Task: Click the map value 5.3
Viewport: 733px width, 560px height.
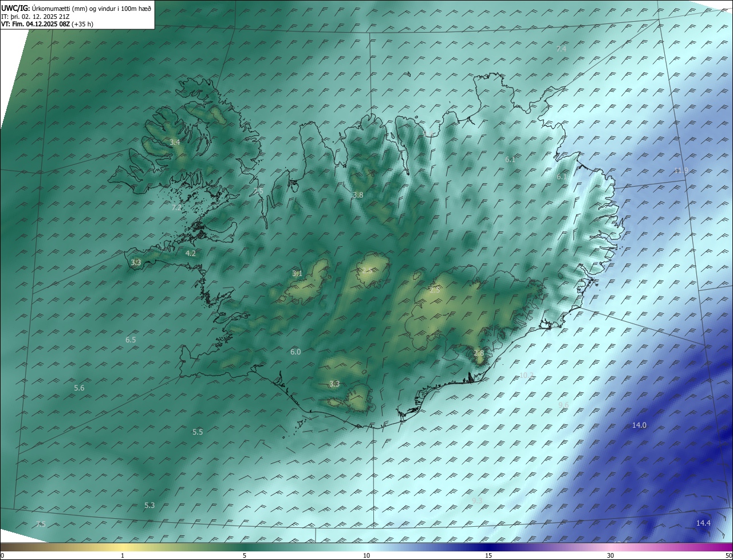Action: click(x=149, y=506)
